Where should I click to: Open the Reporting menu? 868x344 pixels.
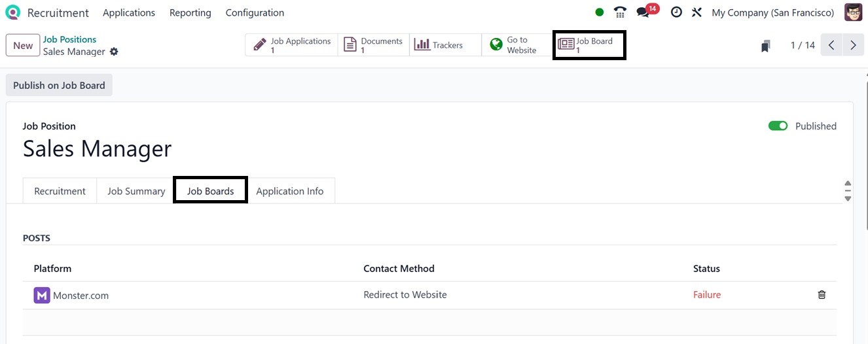click(190, 12)
